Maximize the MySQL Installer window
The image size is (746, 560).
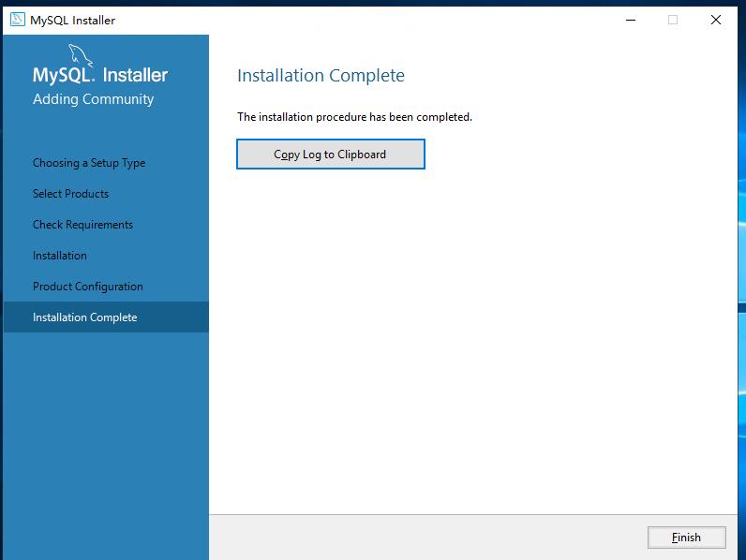[673, 20]
